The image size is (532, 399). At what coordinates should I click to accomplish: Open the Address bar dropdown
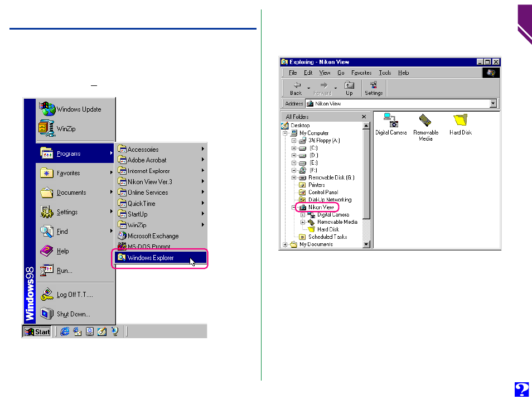click(494, 104)
